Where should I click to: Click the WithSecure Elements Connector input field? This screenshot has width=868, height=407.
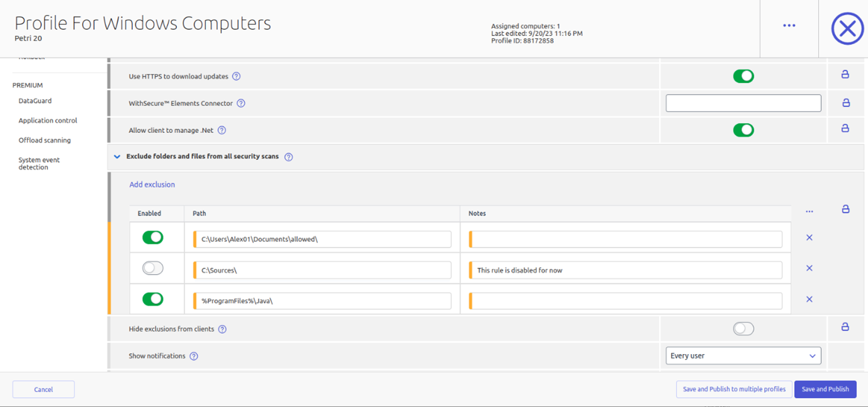(743, 103)
